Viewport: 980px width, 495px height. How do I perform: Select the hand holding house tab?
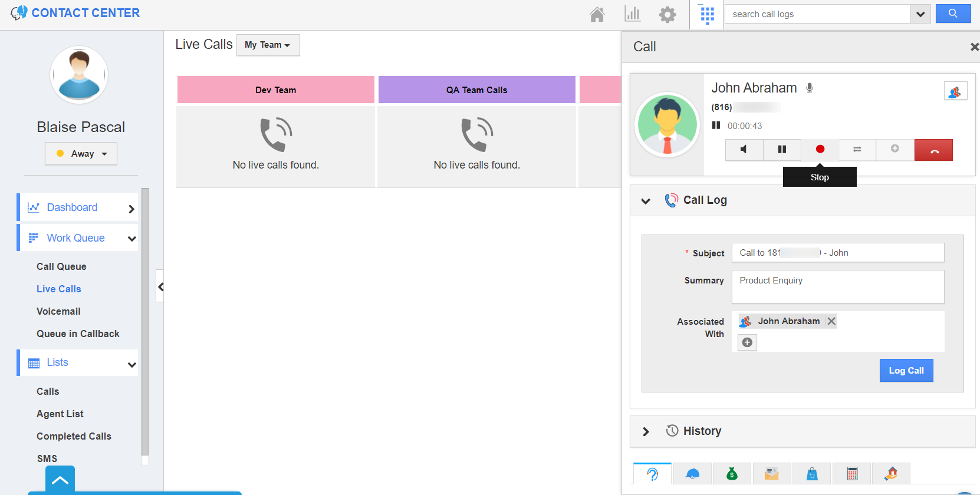coord(891,474)
